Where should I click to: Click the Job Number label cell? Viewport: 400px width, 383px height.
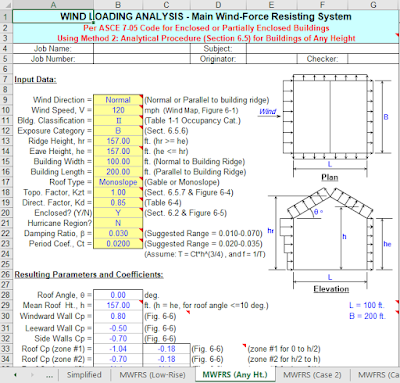click(x=53, y=59)
